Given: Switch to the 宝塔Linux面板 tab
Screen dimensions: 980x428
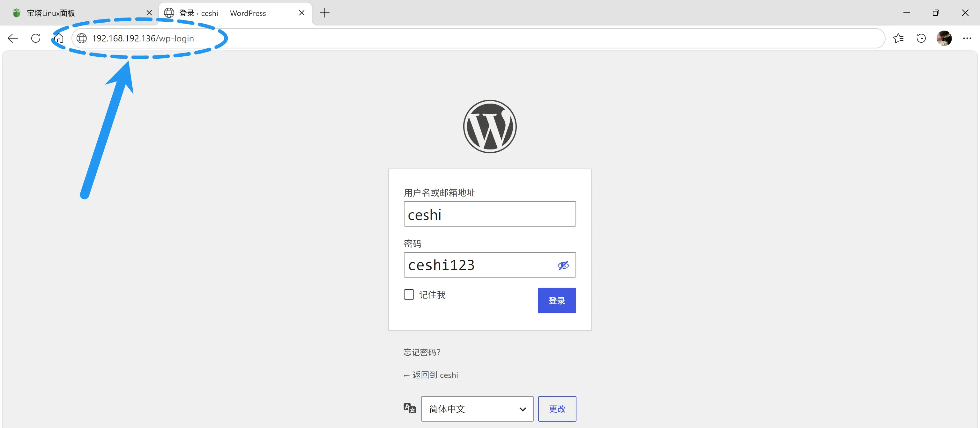Looking at the screenshot, I should 80,13.
